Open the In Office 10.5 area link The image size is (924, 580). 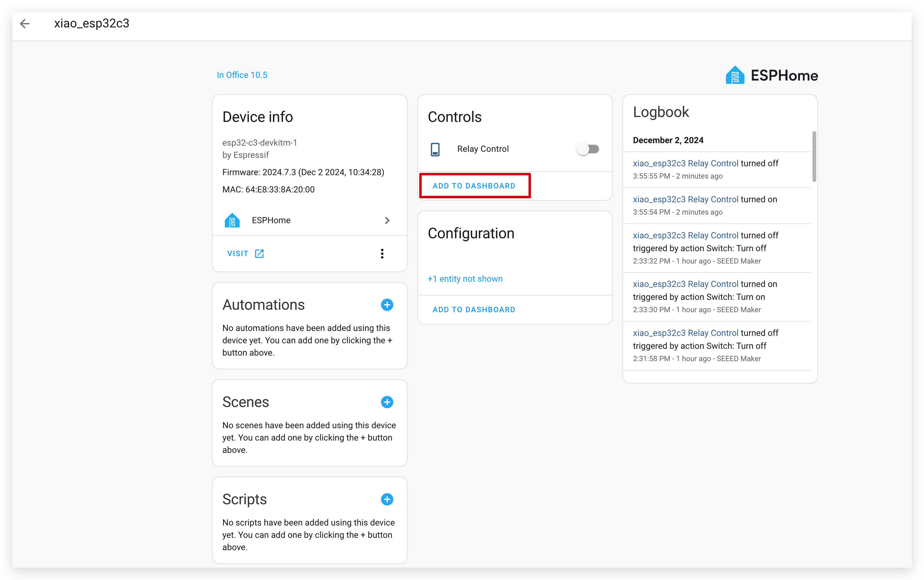(242, 75)
